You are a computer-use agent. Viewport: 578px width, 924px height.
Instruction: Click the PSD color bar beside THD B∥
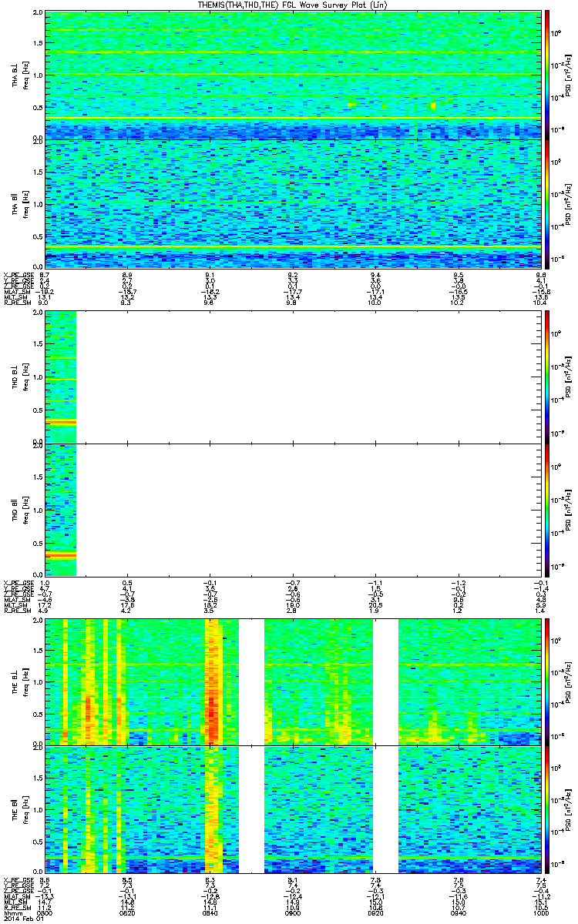pos(547,509)
